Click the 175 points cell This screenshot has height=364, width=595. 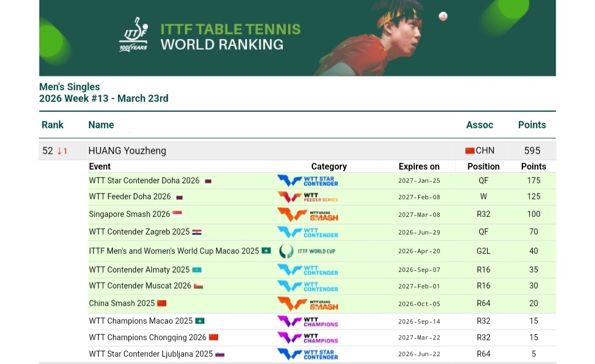533,181
